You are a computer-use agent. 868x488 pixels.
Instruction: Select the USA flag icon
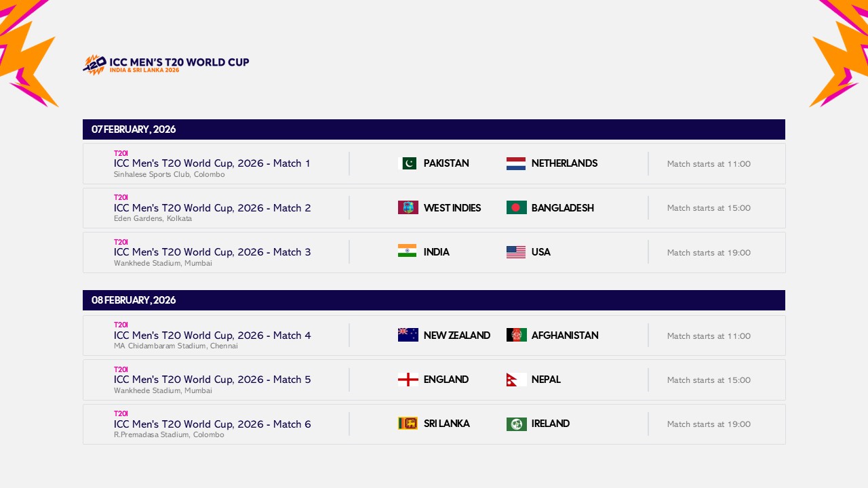pyautogui.click(x=516, y=251)
